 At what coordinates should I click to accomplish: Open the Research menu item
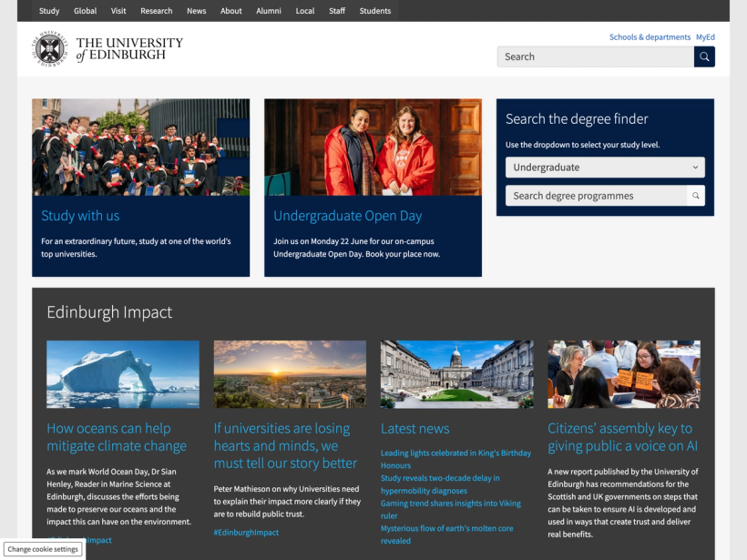(x=157, y=11)
